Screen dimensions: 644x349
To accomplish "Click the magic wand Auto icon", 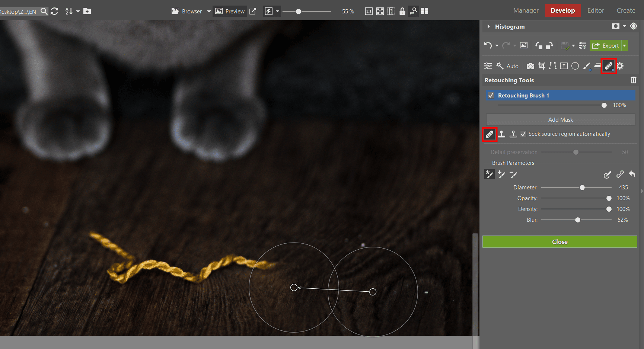I will [x=500, y=66].
